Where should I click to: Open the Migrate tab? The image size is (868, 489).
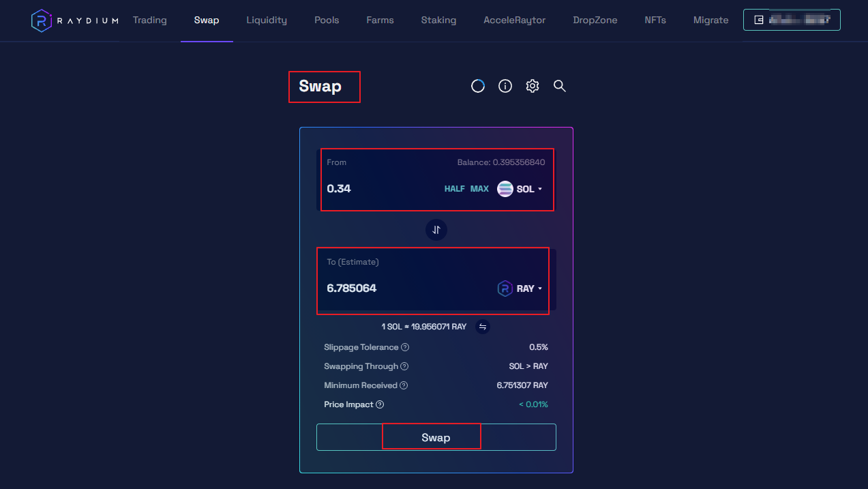click(x=711, y=20)
